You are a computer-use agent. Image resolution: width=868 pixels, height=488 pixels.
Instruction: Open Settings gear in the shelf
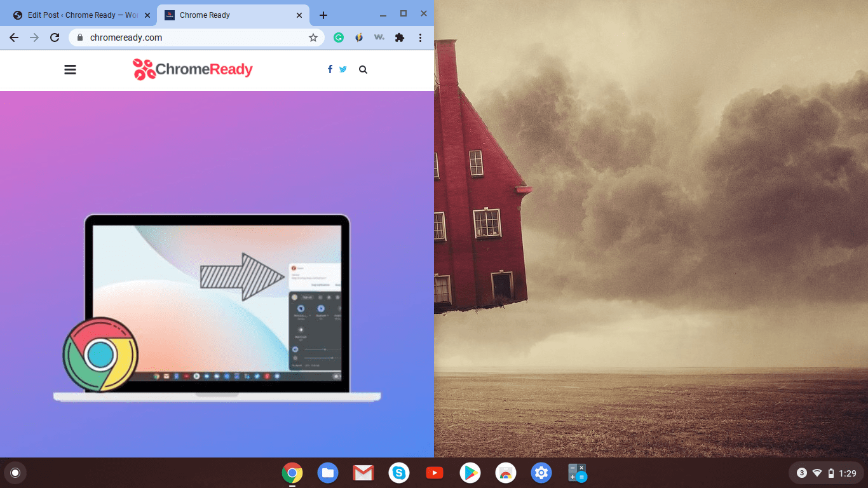click(541, 473)
